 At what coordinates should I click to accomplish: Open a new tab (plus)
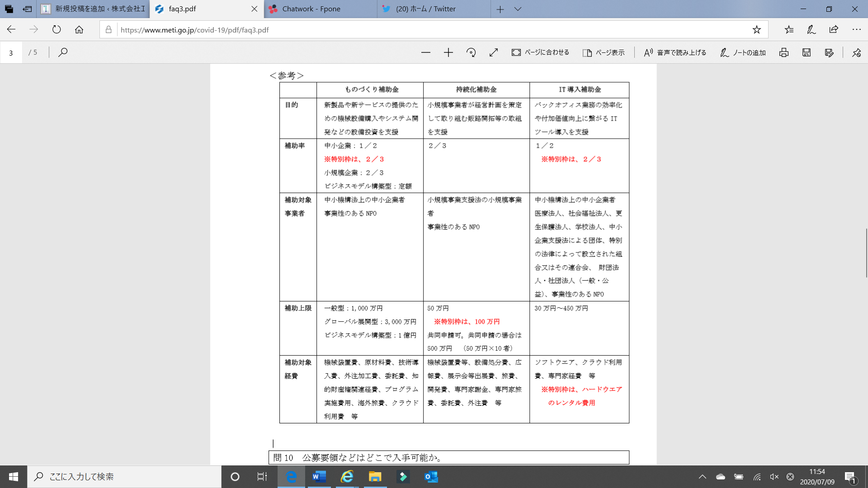pos(500,9)
